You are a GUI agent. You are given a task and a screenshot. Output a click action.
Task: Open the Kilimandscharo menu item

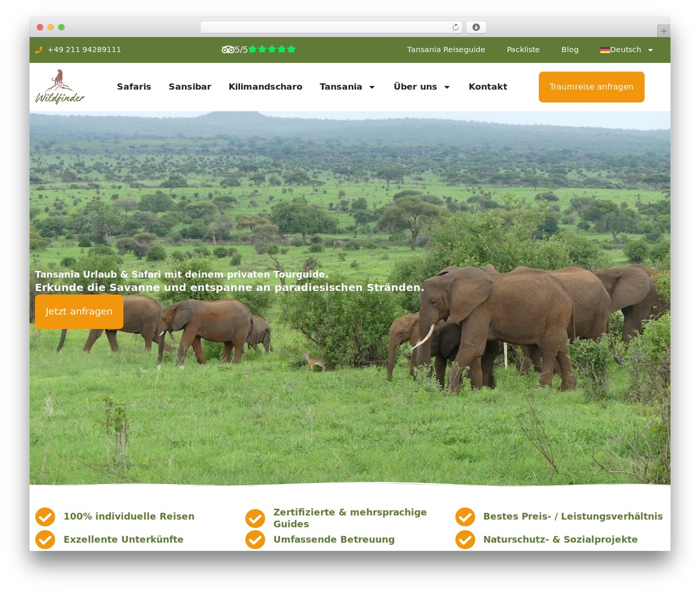(265, 86)
